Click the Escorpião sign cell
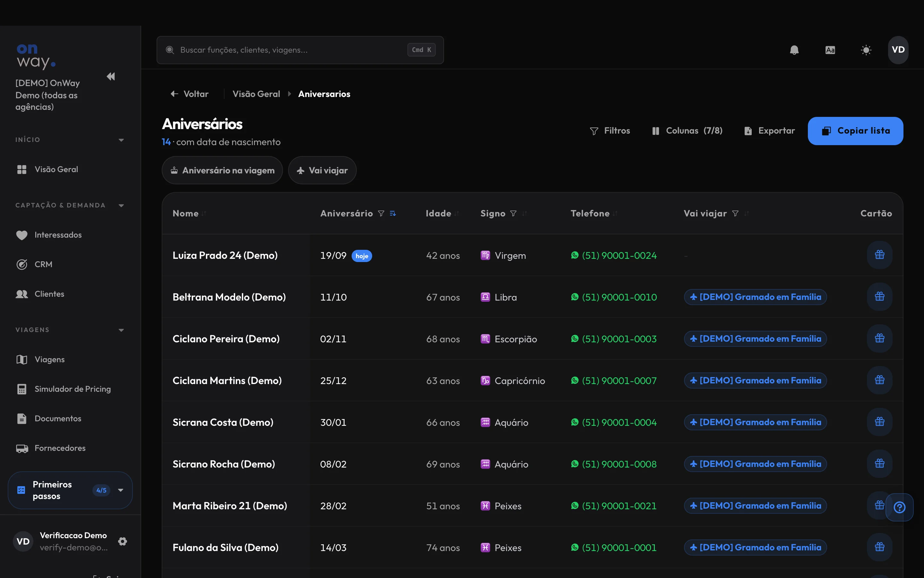 [509, 339]
